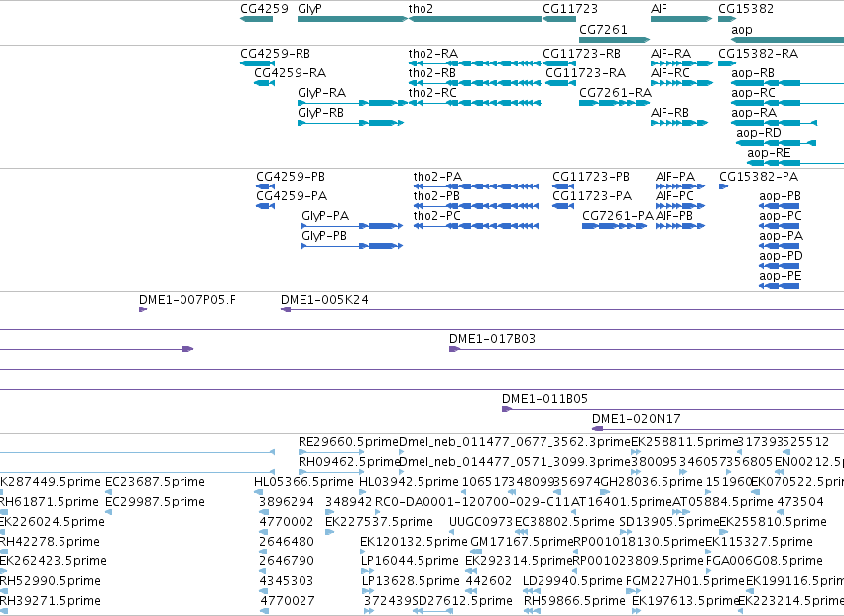844x616 pixels.
Task: Open the GlyP-PB protein label
Action: 324,236
